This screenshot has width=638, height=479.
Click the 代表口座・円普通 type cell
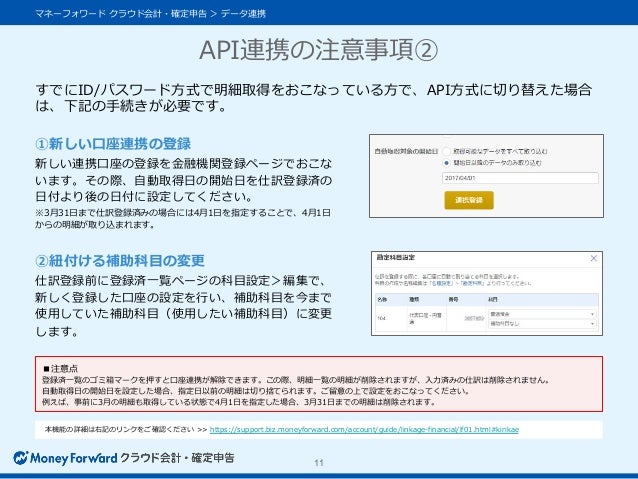point(425,318)
